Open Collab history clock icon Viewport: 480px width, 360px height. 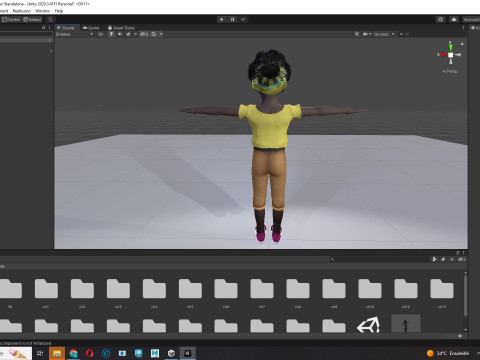point(441,19)
